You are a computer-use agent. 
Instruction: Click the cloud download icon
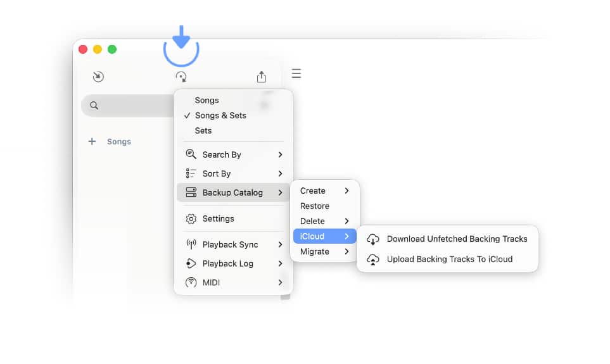tap(372, 239)
